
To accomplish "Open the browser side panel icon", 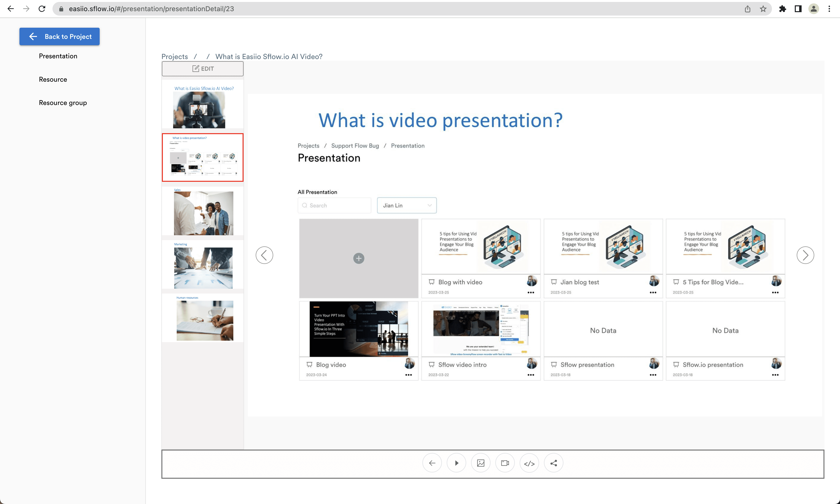I will (798, 9).
